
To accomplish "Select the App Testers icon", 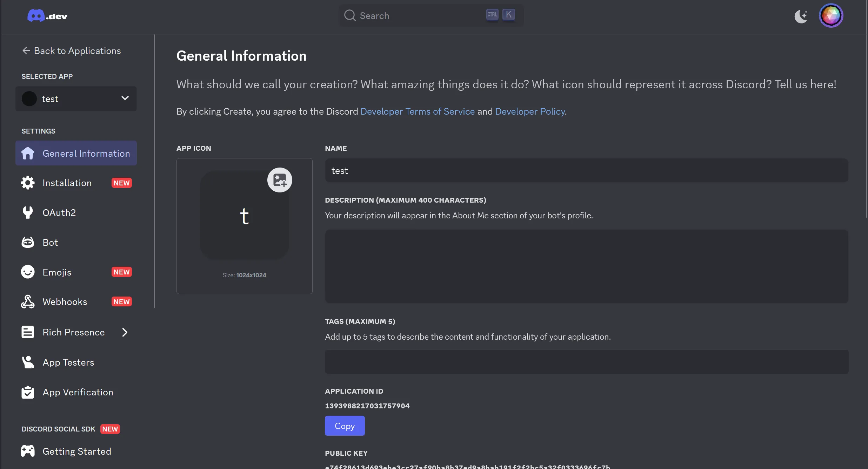I will tap(28, 362).
